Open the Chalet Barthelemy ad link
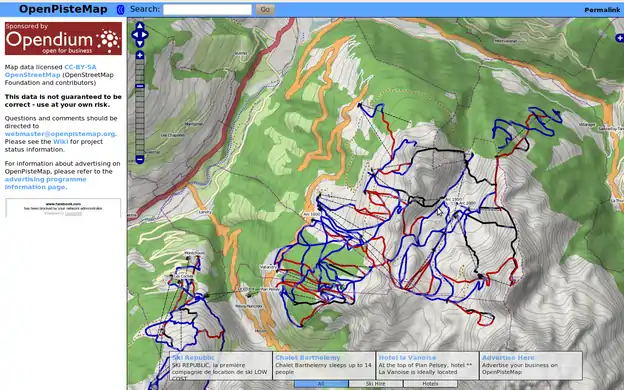This screenshot has height=390, width=624. pos(308,358)
